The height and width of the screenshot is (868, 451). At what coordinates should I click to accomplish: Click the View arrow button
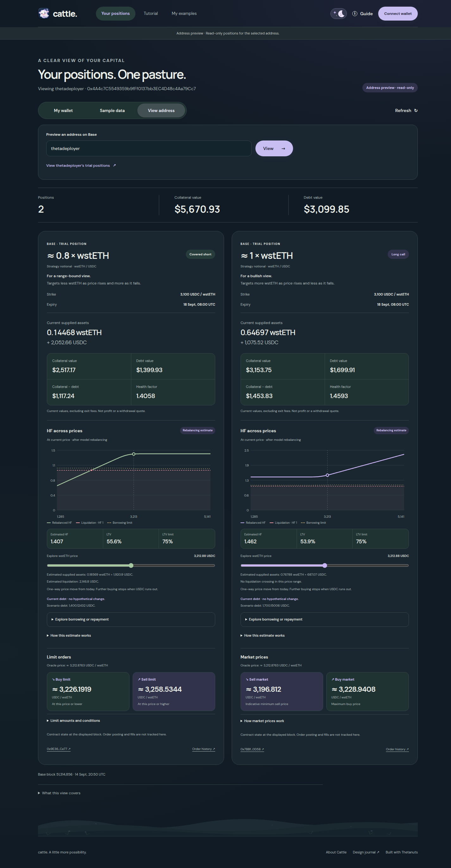(274, 148)
